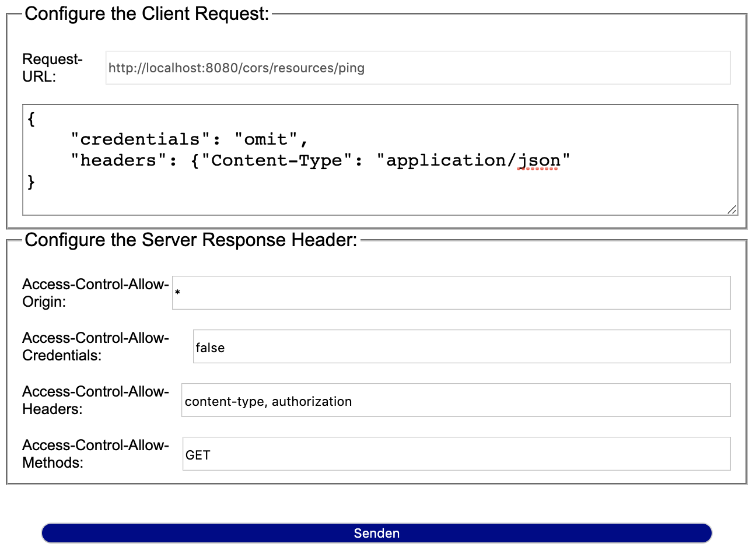This screenshot has width=756, height=547.
Task: Click inside the JSON request options textarea
Action: coord(380,160)
